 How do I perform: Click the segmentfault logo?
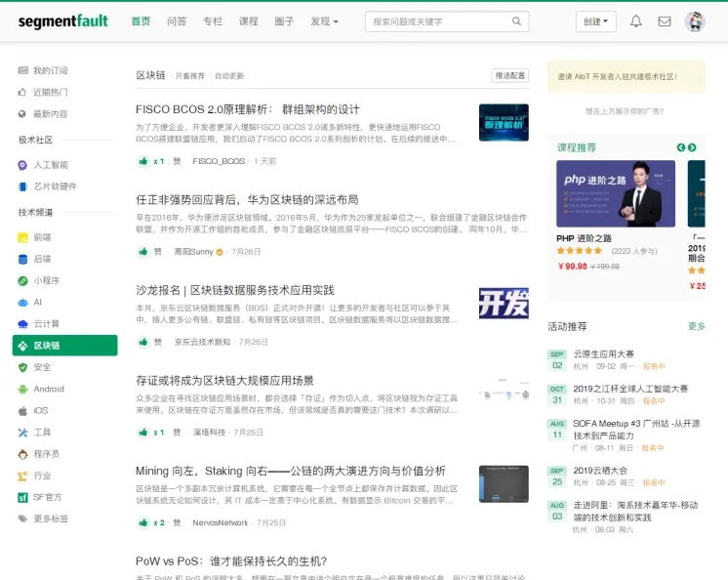[x=63, y=21]
